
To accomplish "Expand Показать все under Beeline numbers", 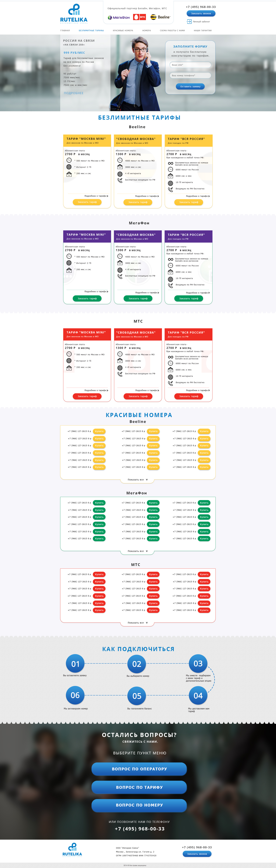I will [x=138, y=479].
